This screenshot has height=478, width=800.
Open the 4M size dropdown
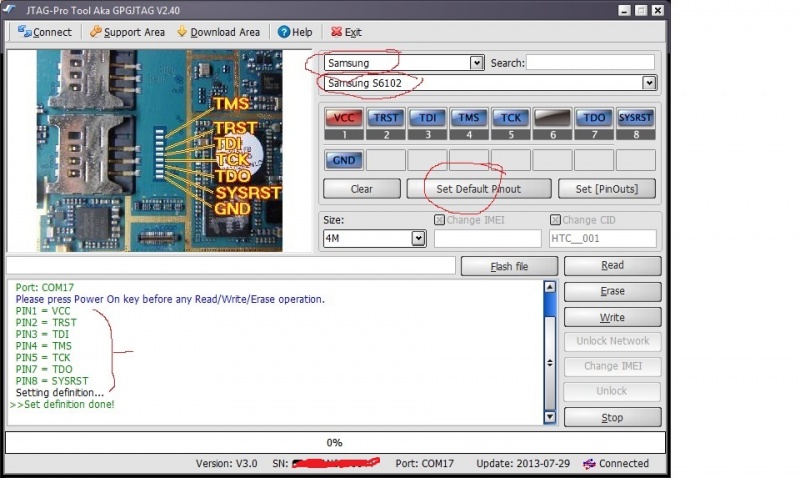tap(418, 239)
